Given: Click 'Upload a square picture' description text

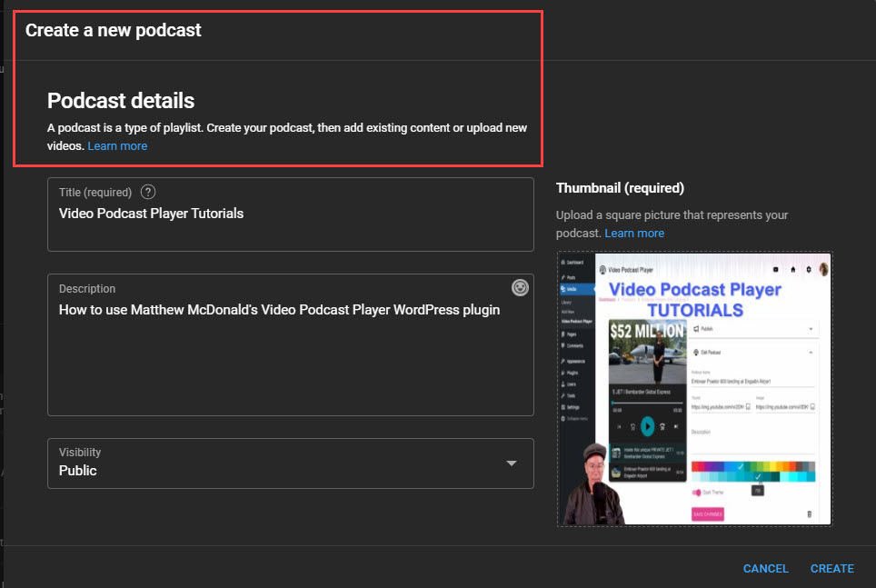Looking at the screenshot, I should [x=672, y=224].
